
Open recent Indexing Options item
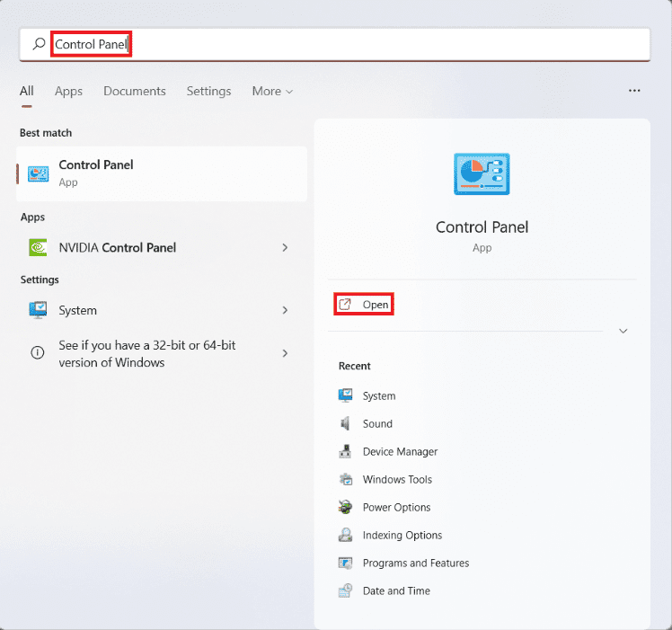(x=402, y=536)
